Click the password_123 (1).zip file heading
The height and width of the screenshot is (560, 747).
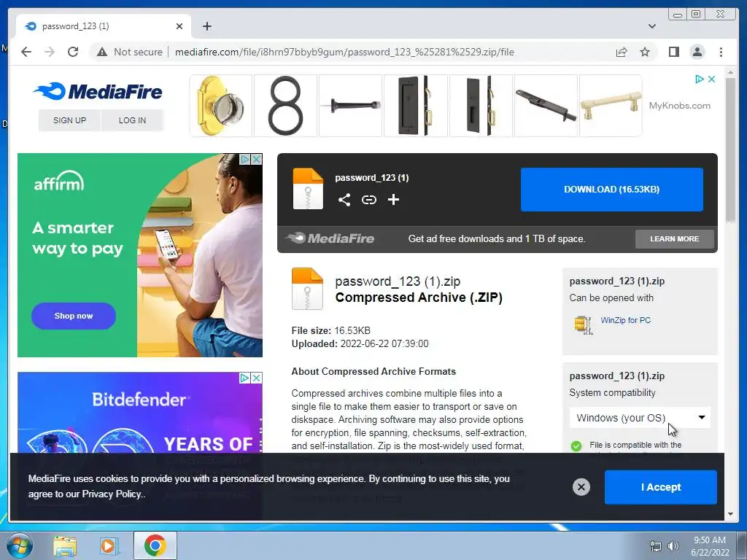click(398, 281)
